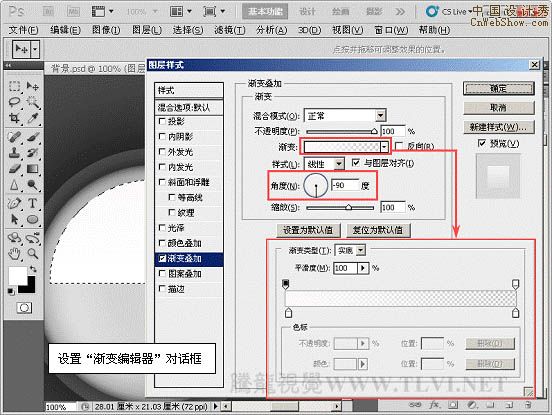Click the foreground color swatch

click(18, 276)
